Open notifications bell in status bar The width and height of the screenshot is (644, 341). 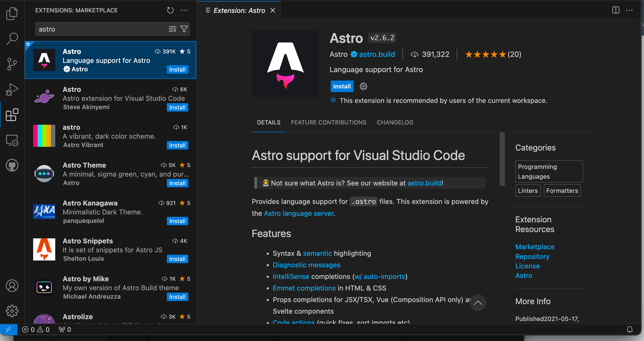[x=630, y=329]
